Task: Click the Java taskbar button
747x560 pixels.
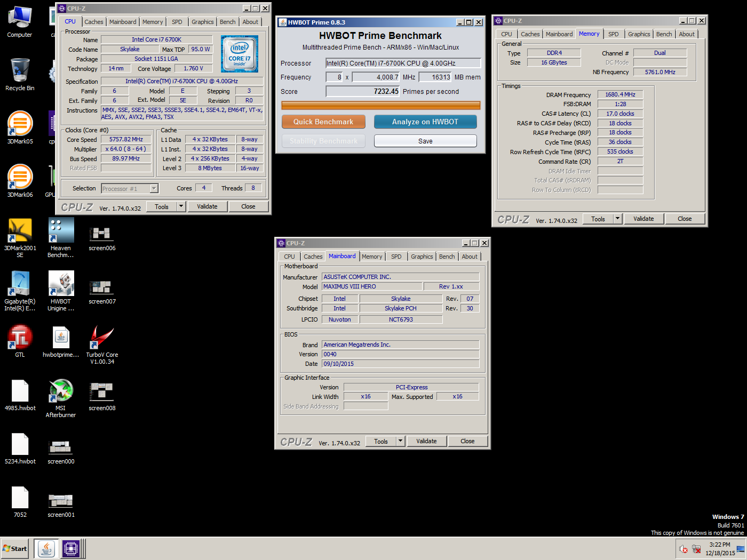Action: [x=46, y=548]
